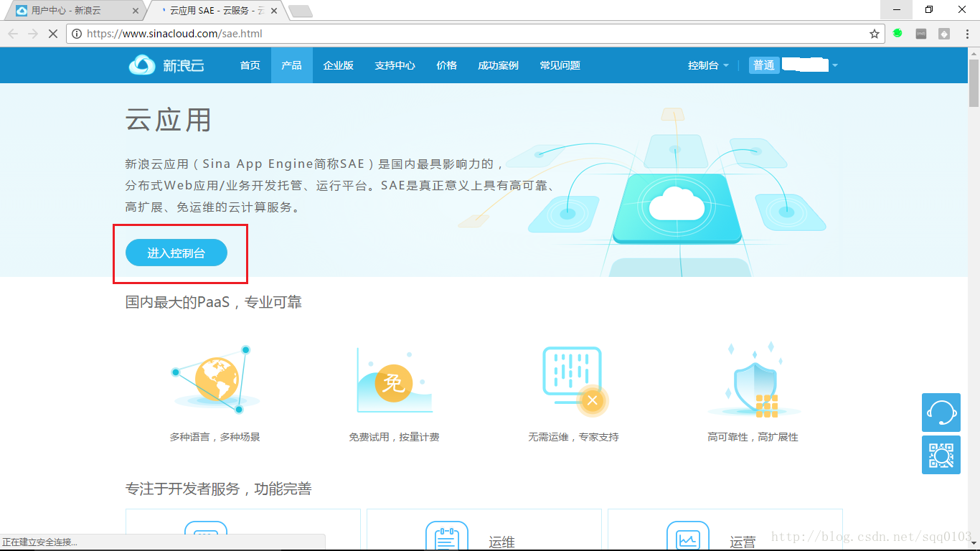Click the shield 高可靠性 feature icon
The width and height of the screenshot is (980, 551).
tap(753, 381)
